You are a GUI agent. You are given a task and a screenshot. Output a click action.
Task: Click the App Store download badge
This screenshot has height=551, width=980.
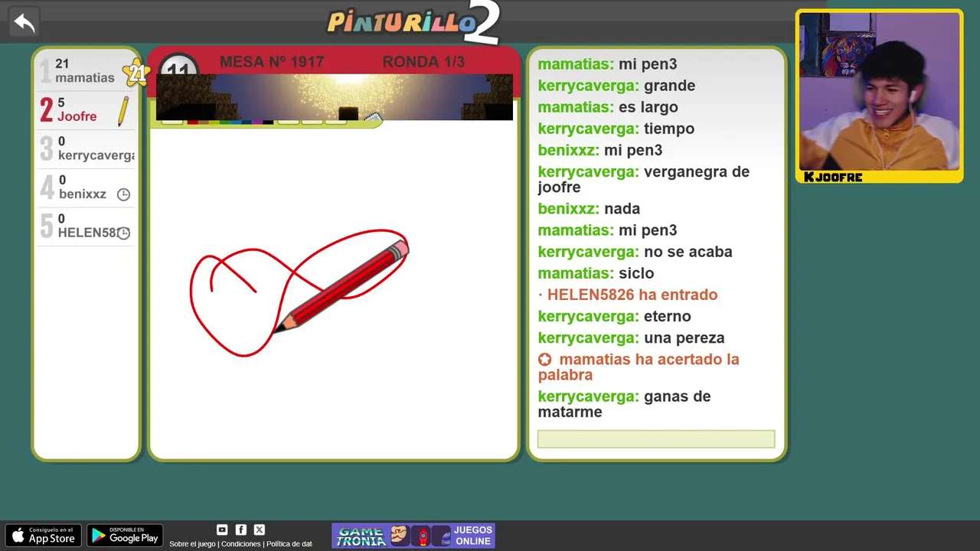43,536
